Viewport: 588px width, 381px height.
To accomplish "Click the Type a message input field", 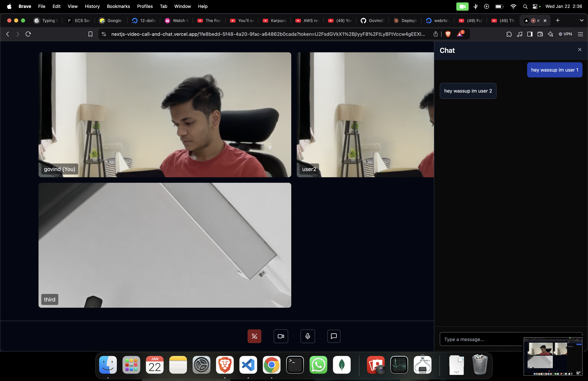I will click(x=481, y=339).
